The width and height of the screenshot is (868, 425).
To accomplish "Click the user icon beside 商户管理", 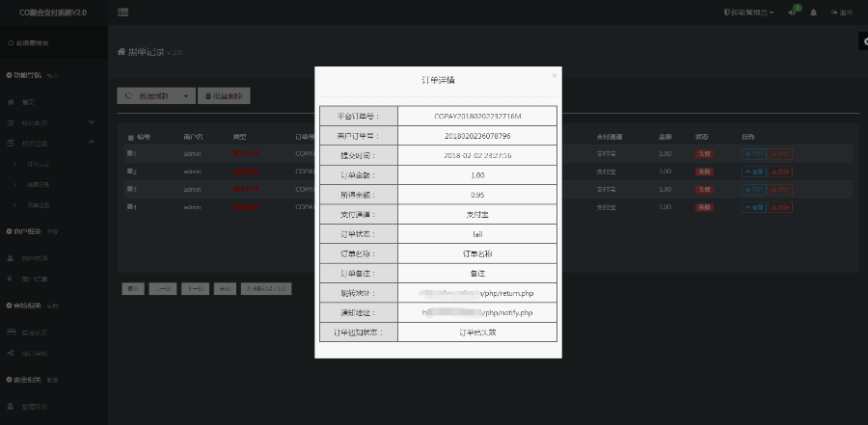I will (x=11, y=258).
